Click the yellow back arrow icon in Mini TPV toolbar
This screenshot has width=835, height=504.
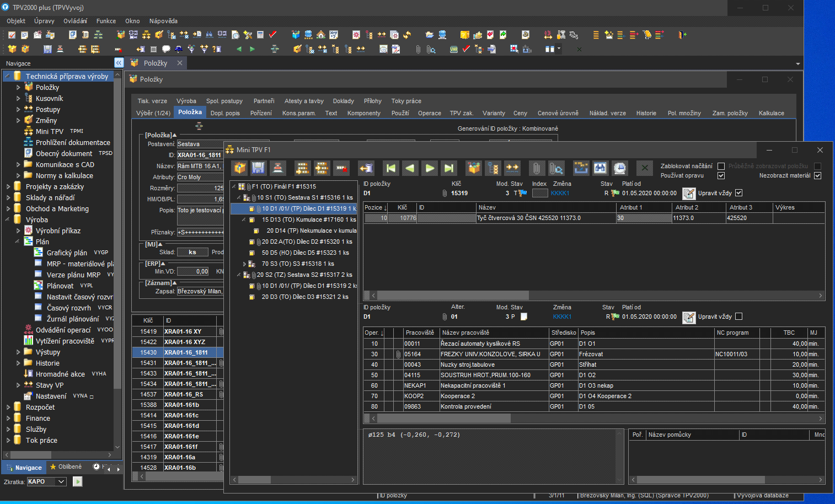pos(366,168)
